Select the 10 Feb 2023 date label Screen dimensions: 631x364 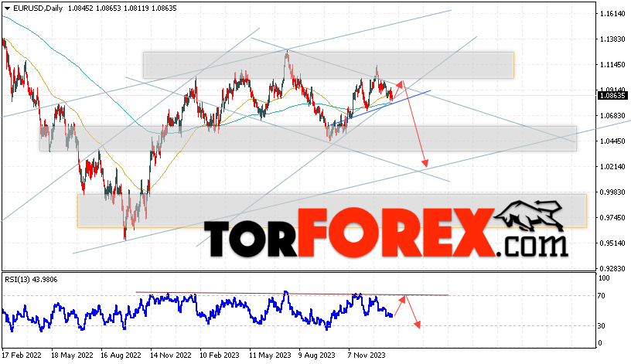(x=220, y=355)
